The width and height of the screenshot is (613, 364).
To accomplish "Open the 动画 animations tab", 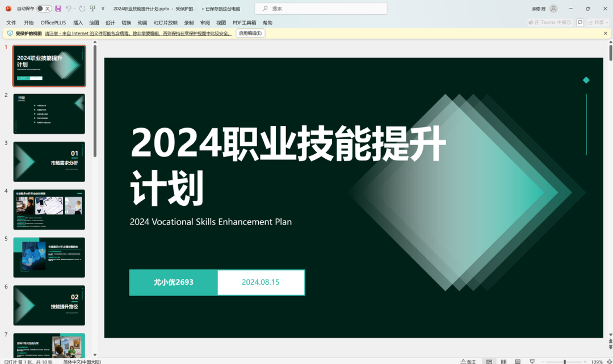I will pos(142,23).
